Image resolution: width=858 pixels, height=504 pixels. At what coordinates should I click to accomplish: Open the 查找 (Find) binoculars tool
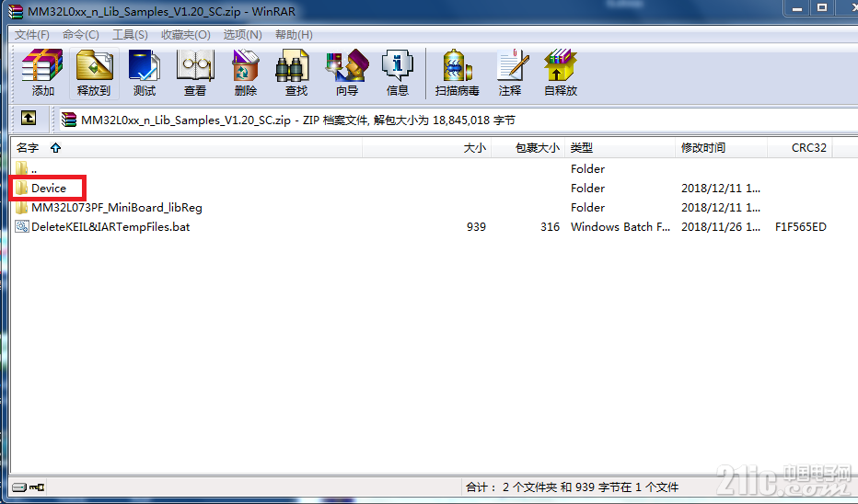(296, 72)
